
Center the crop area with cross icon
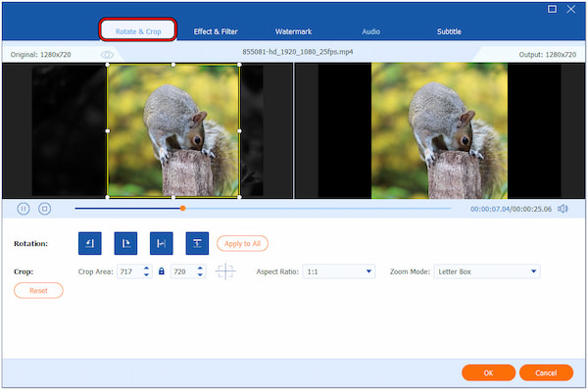pyautogui.click(x=225, y=271)
